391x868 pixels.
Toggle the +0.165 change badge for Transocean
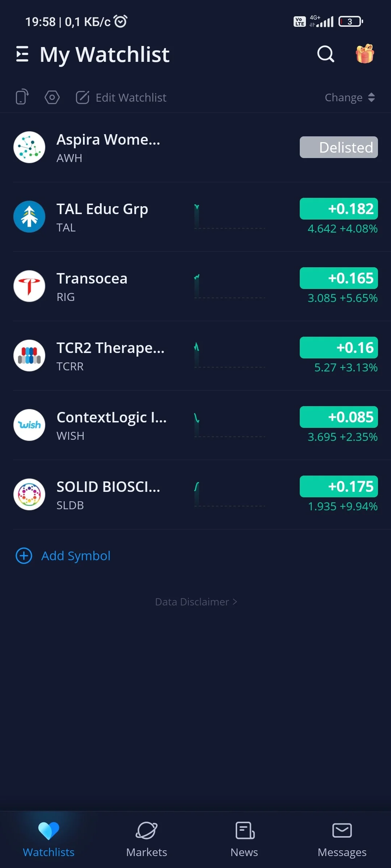339,278
